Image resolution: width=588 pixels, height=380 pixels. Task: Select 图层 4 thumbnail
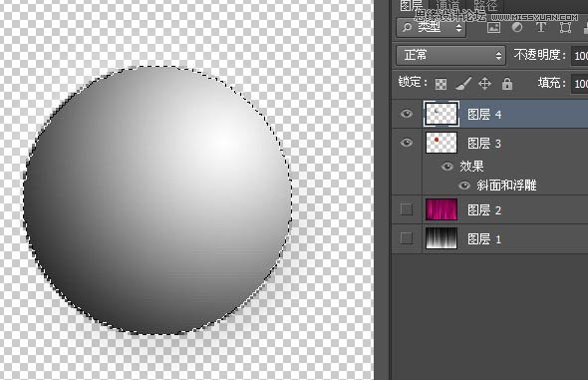point(441,114)
